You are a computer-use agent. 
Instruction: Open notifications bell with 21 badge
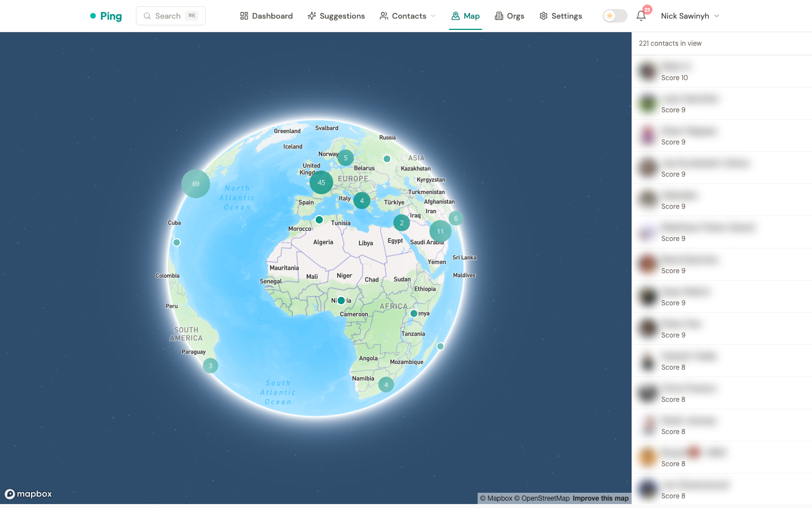[x=642, y=15]
